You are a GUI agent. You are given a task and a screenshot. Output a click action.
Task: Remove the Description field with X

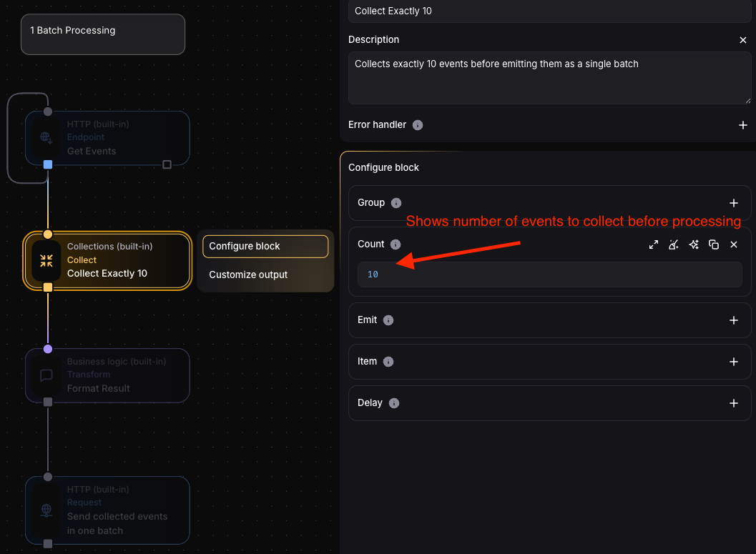(743, 40)
